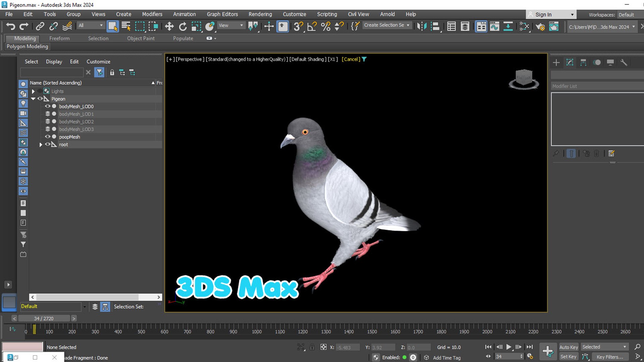
Task: Open the Hierarchy panel tab
Action: tap(583, 62)
